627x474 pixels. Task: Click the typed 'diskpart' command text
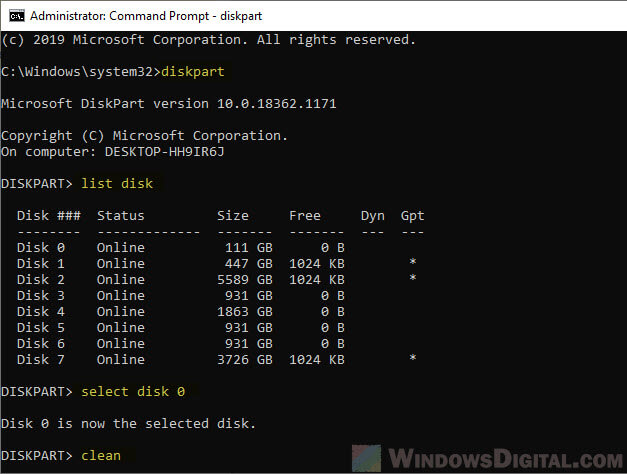click(193, 72)
